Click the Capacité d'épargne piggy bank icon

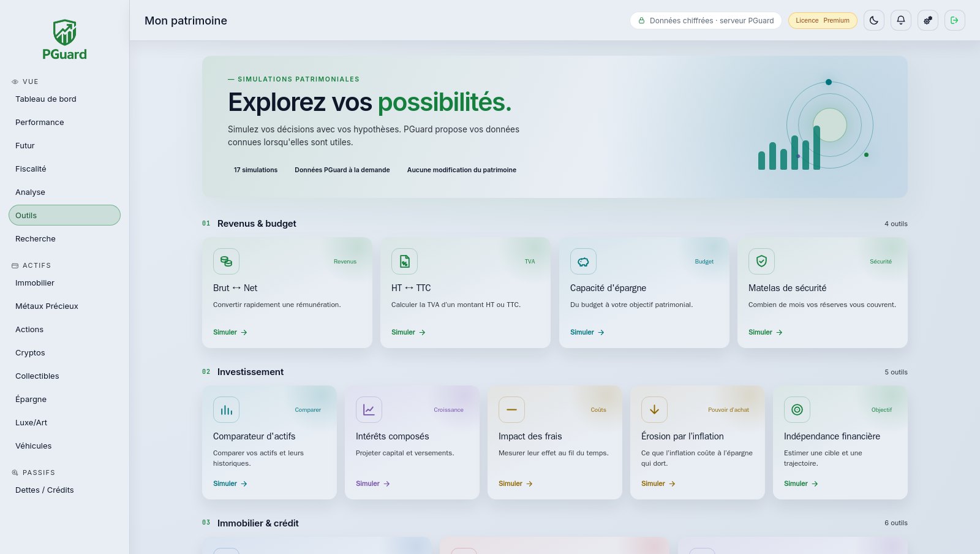pyautogui.click(x=583, y=262)
